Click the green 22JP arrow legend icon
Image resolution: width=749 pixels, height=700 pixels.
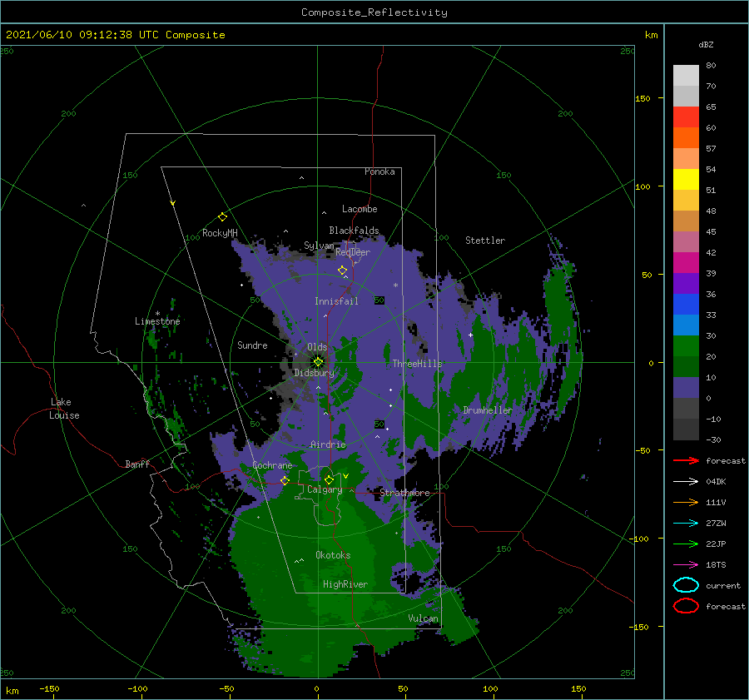tap(686, 544)
